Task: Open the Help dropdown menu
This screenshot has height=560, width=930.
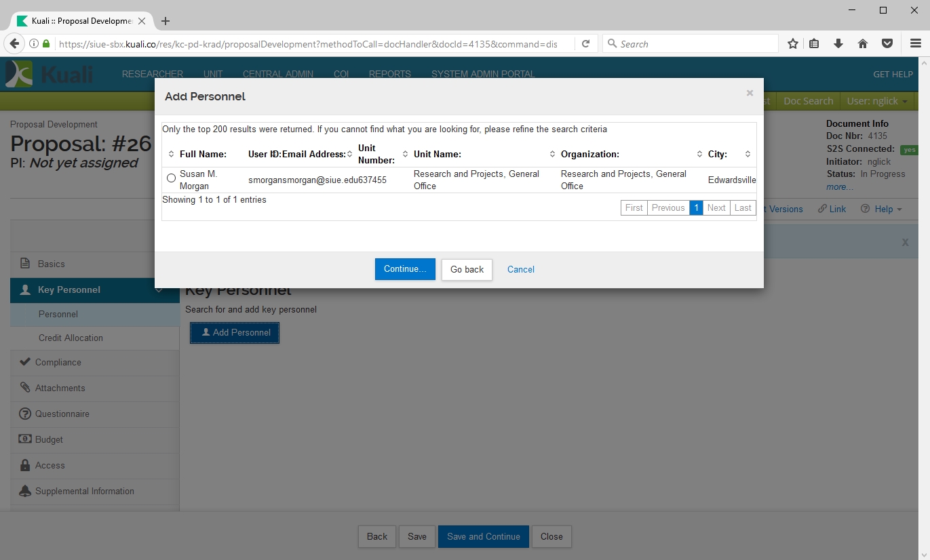Action: (x=882, y=209)
